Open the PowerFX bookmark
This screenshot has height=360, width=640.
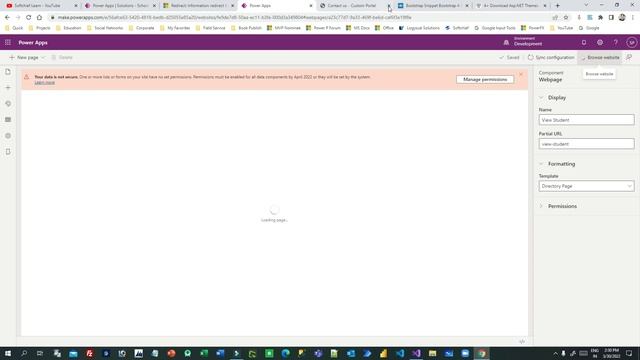pos(533,28)
